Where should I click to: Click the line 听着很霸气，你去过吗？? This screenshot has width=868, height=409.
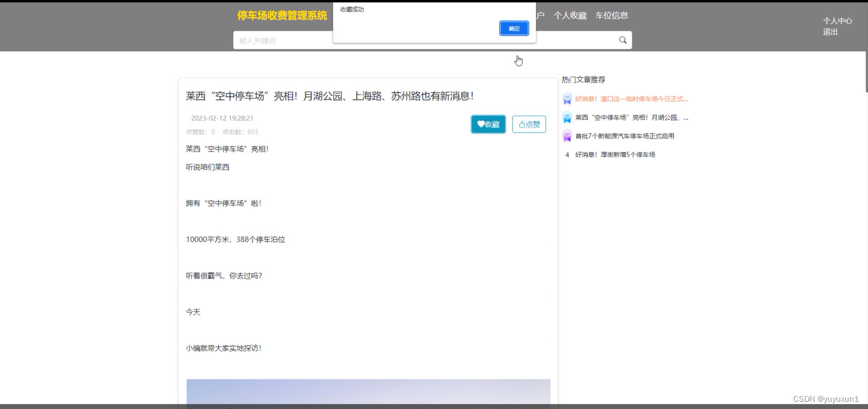224,276
